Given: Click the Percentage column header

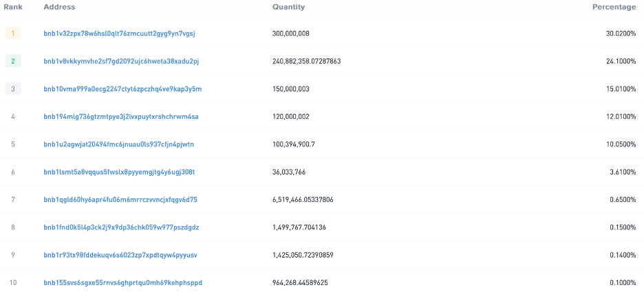Looking at the screenshot, I should [x=614, y=7].
